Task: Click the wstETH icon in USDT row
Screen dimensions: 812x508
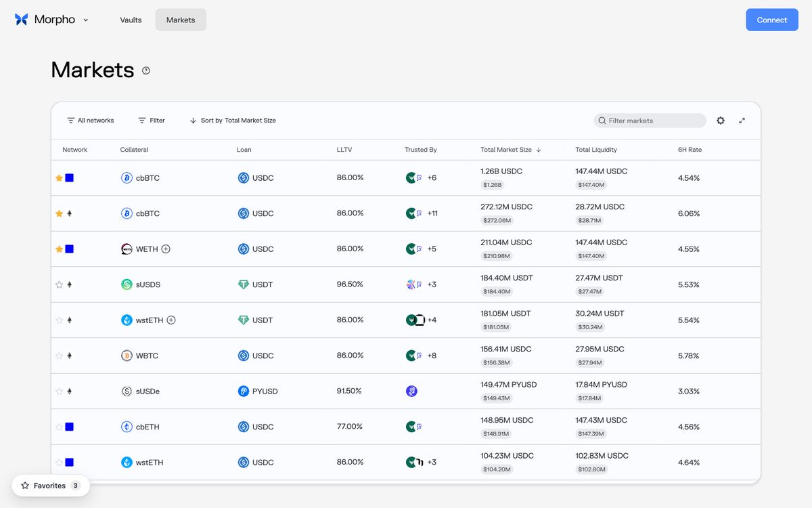Action: 127,320
